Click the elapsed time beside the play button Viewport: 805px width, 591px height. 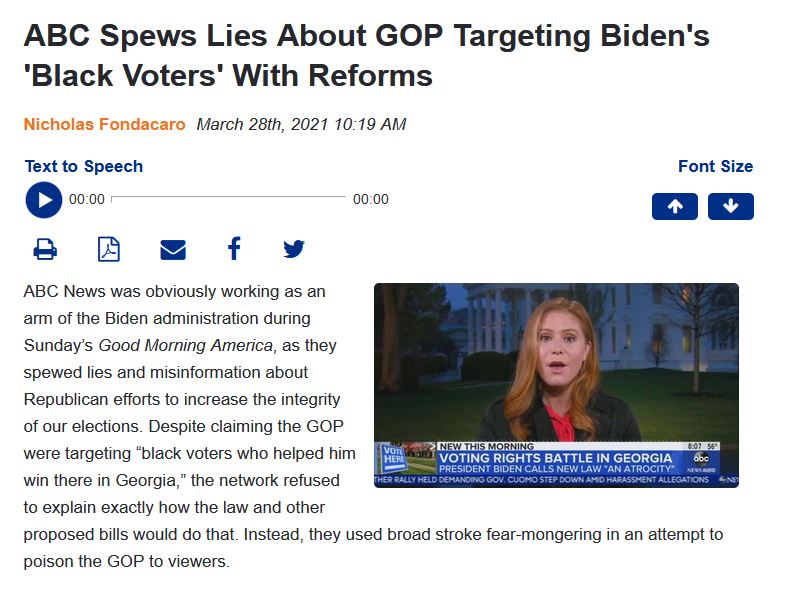(x=87, y=199)
